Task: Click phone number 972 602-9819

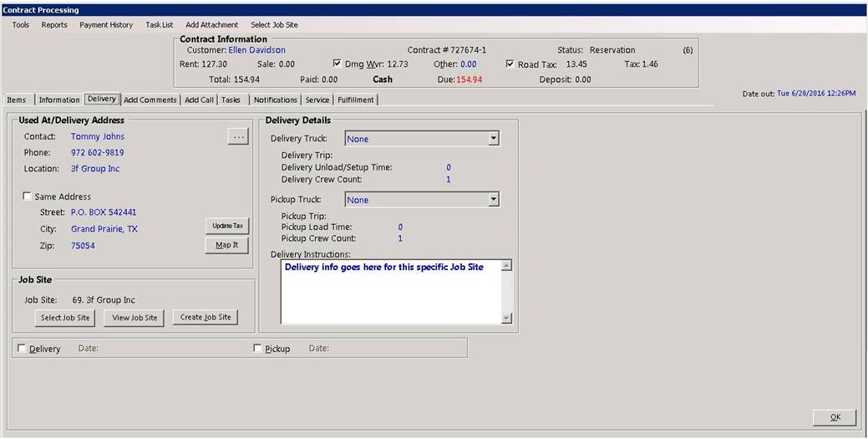Action: 98,152
